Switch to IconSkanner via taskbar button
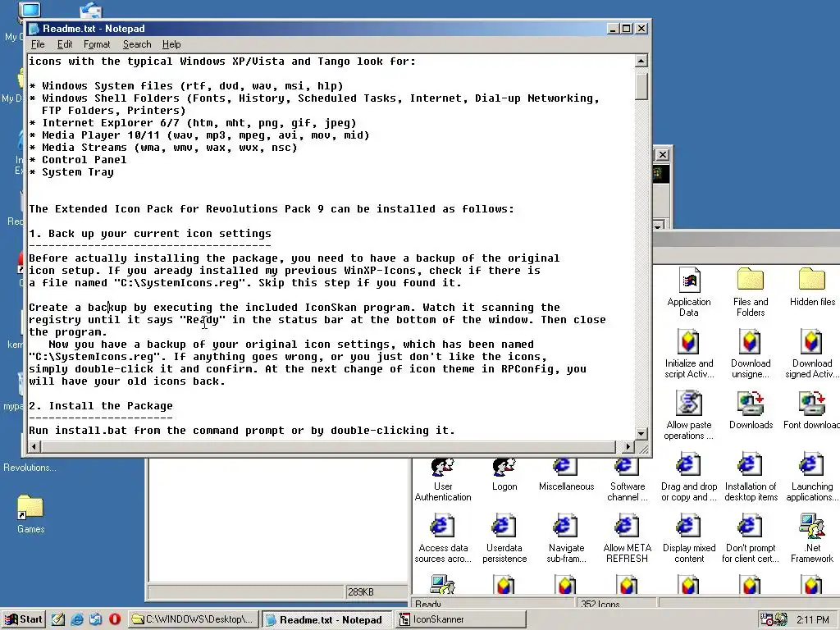The height and width of the screenshot is (630, 840). [461, 619]
